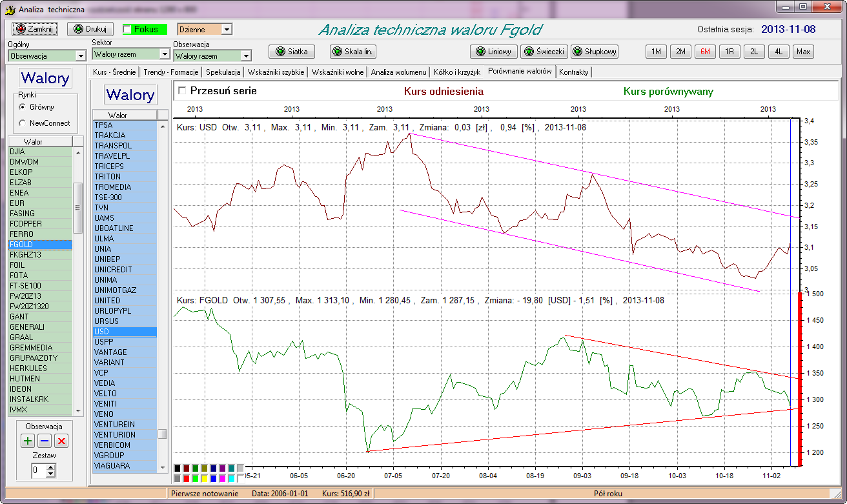Set time range to 2L
This screenshot has width=847, height=504.
[754, 52]
